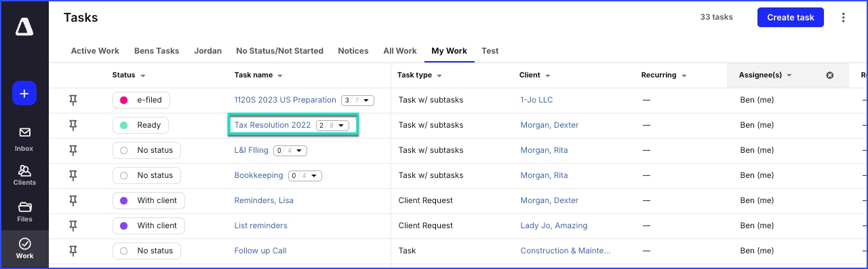The width and height of the screenshot is (868, 269).
Task: Click the Canopy logo icon in sidebar
Action: coord(24,27)
